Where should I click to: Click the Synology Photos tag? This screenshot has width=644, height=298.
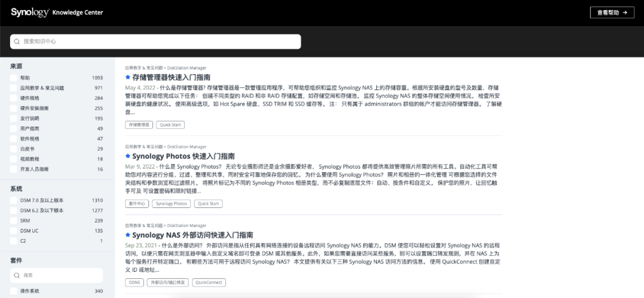click(171, 204)
